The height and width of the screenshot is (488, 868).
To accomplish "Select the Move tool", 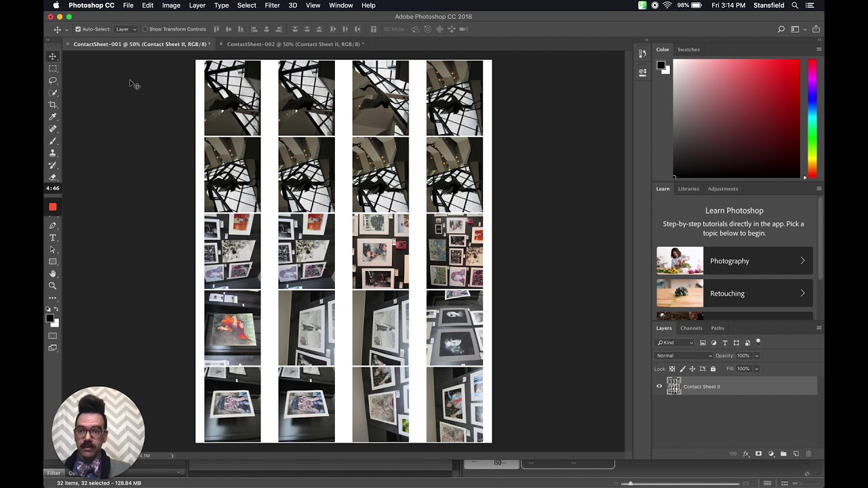I will coord(52,56).
